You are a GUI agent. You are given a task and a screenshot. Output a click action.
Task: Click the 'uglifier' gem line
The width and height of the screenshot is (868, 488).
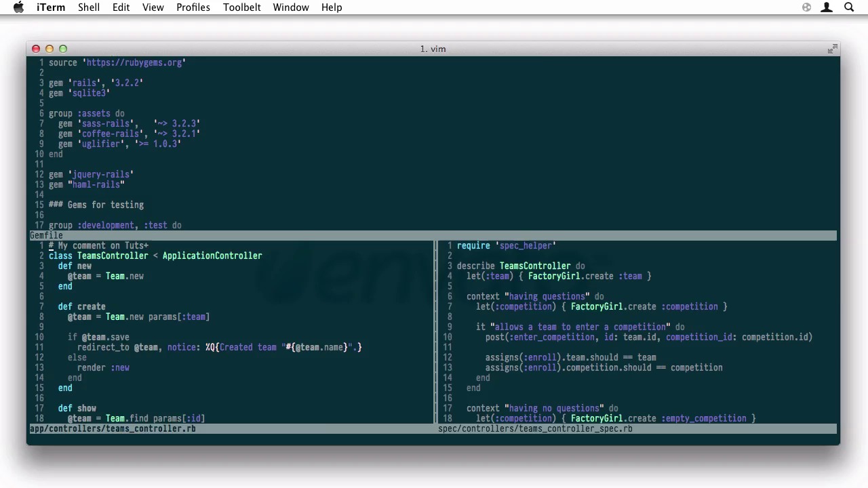(119, 144)
